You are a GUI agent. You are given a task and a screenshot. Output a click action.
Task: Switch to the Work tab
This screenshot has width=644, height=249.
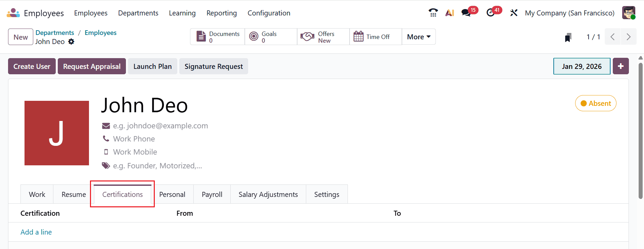[x=37, y=194]
